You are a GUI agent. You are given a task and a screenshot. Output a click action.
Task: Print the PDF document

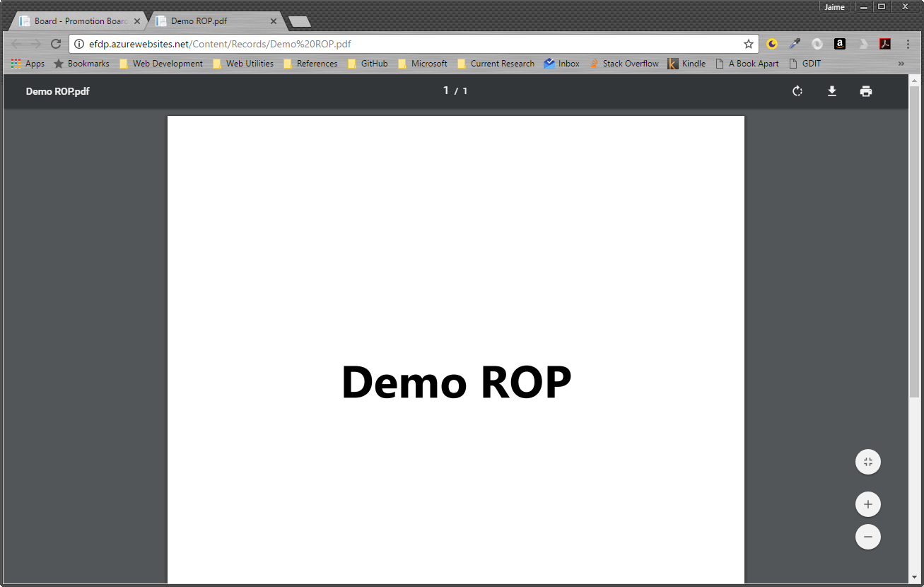pyautogui.click(x=866, y=91)
